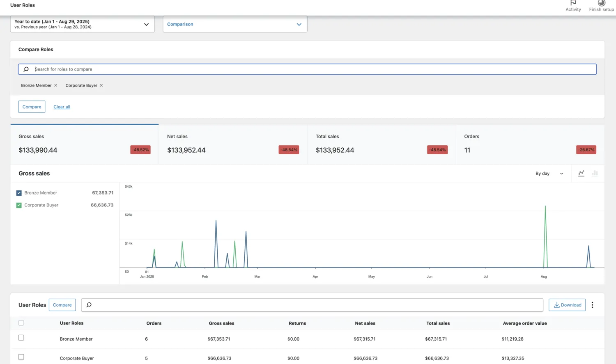
Task: Remove the Bronze Member tag
Action: pyautogui.click(x=56, y=85)
